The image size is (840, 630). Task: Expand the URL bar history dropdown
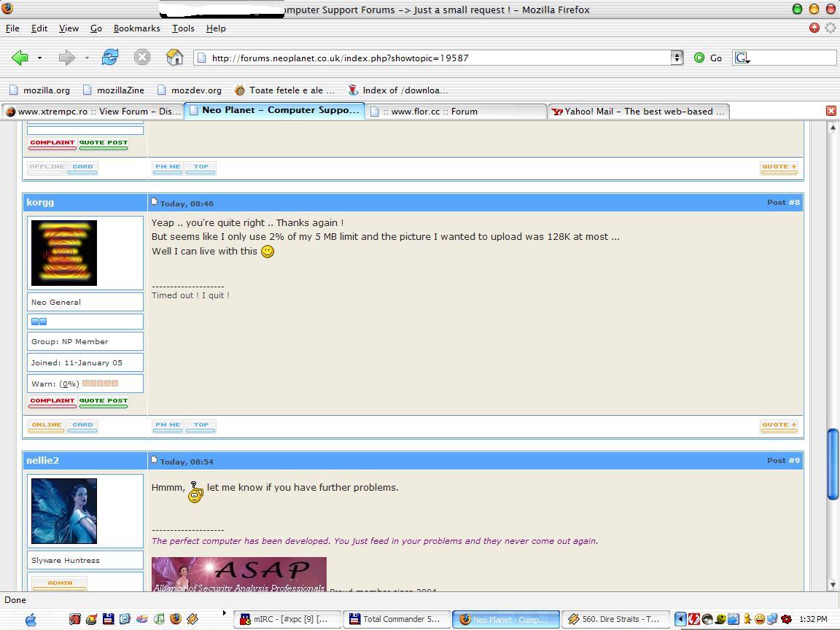click(x=677, y=58)
